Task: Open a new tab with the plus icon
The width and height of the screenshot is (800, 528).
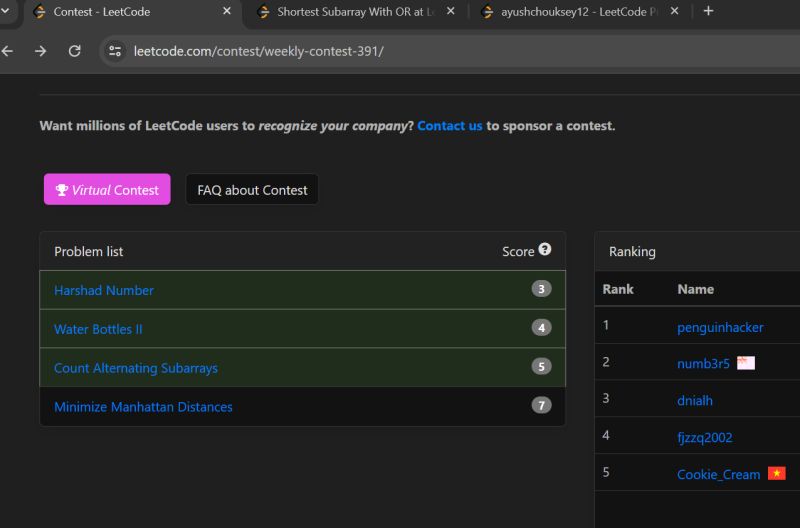Action: pos(708,11)
